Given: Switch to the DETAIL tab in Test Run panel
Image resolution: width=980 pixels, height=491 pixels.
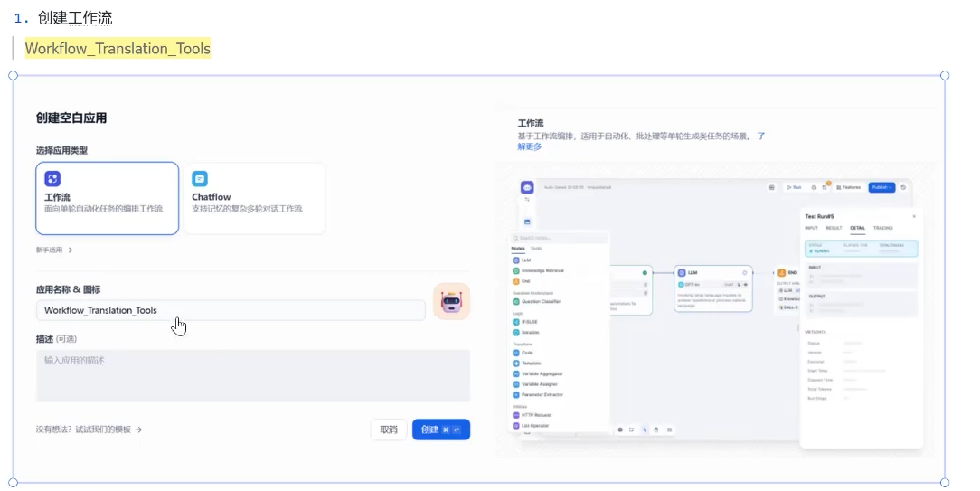Looking at the screenshot, I should [x=857, y=228].
